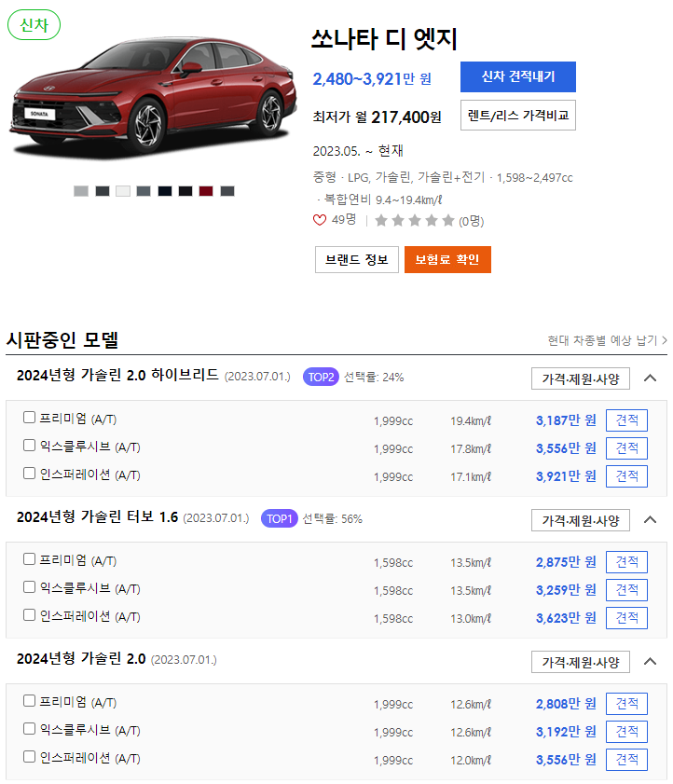The width and height of the screenshot is (673, 784).
Task: Select the white car color swatch
Action: pyautogui.click(x=123, y=191)
